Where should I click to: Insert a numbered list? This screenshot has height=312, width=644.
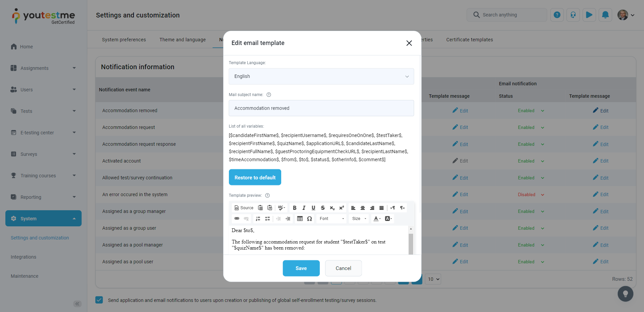coord(258,219)
